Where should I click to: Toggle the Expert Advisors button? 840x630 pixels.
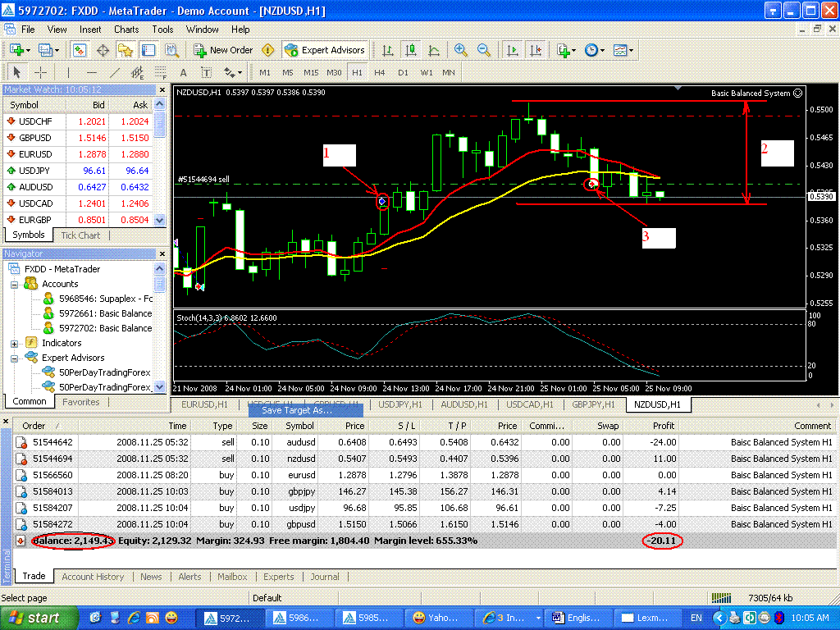tap(325, 50)
